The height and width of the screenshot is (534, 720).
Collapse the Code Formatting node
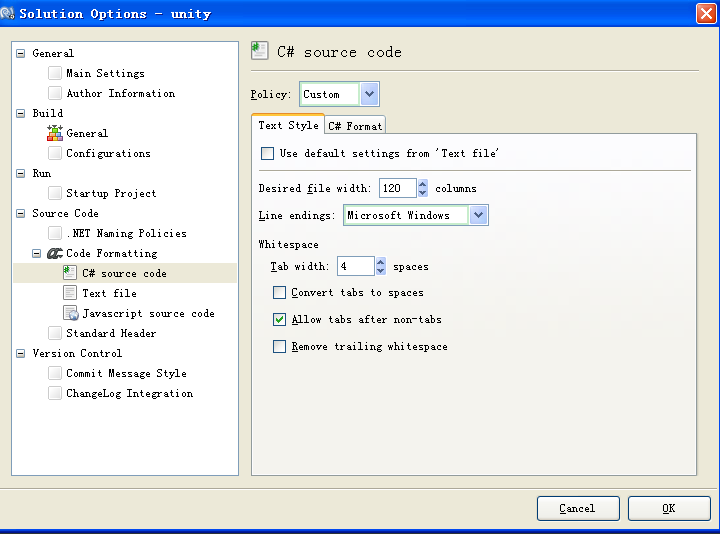tap(37, 253)
